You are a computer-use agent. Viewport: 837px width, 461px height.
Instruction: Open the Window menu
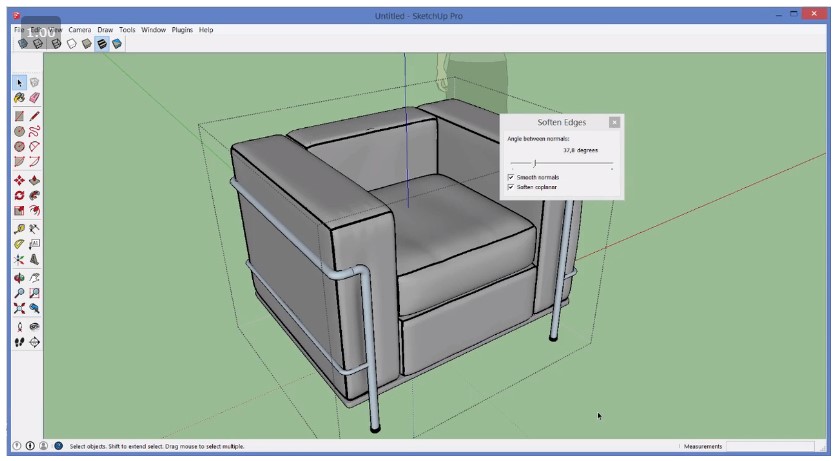[153, 30]
